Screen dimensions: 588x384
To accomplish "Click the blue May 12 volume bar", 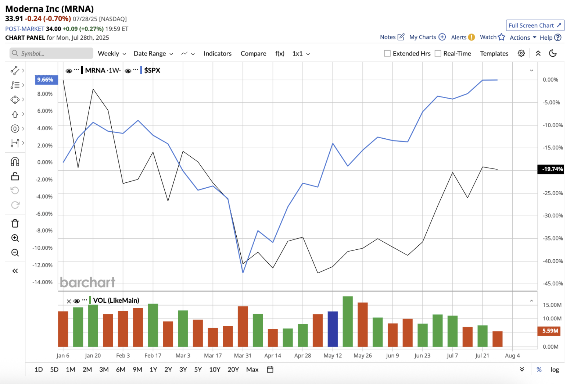I will pos(333,329).
